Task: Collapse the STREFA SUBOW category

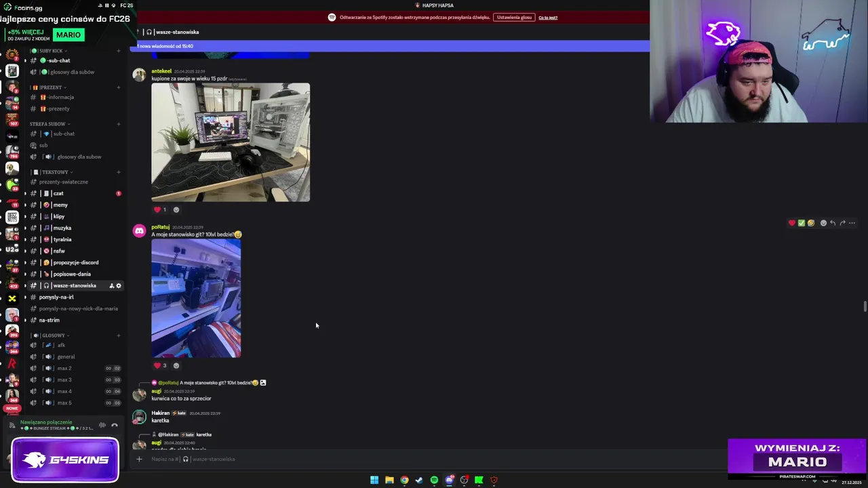Action: coord(49,124)
